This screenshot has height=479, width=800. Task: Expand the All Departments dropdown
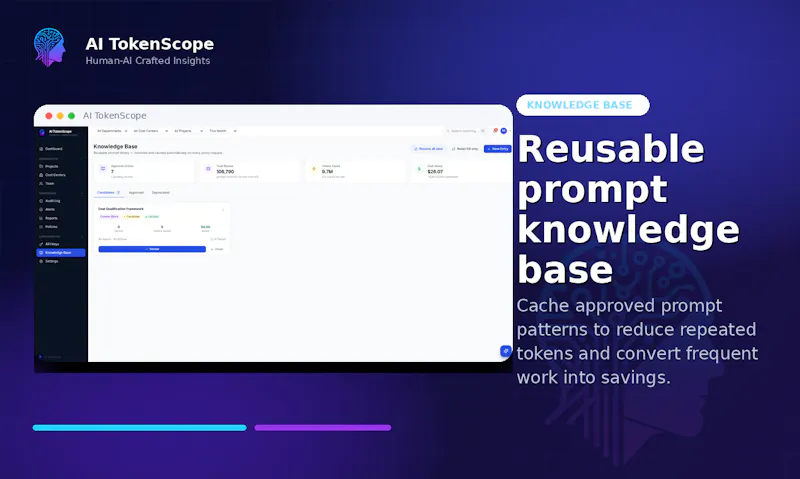coord(112,131)
